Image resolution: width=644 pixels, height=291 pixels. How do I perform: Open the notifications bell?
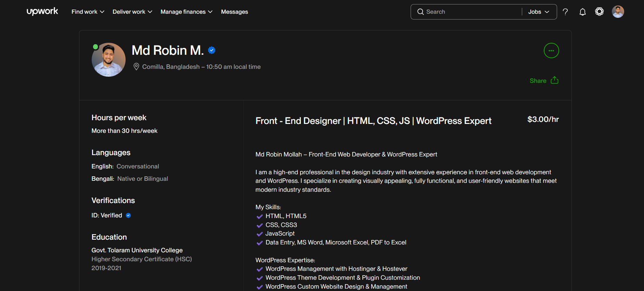click(582, 12)
